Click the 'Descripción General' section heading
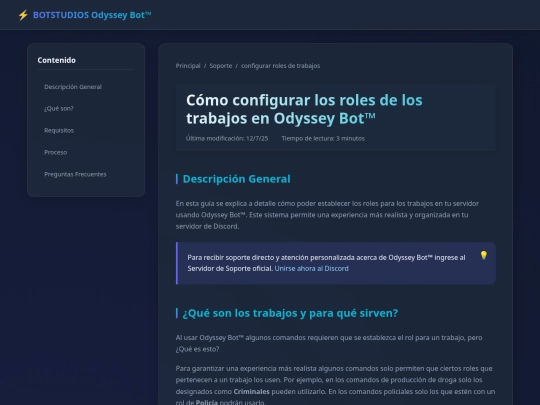Screen dimensions: 540x405 point(237,179)
